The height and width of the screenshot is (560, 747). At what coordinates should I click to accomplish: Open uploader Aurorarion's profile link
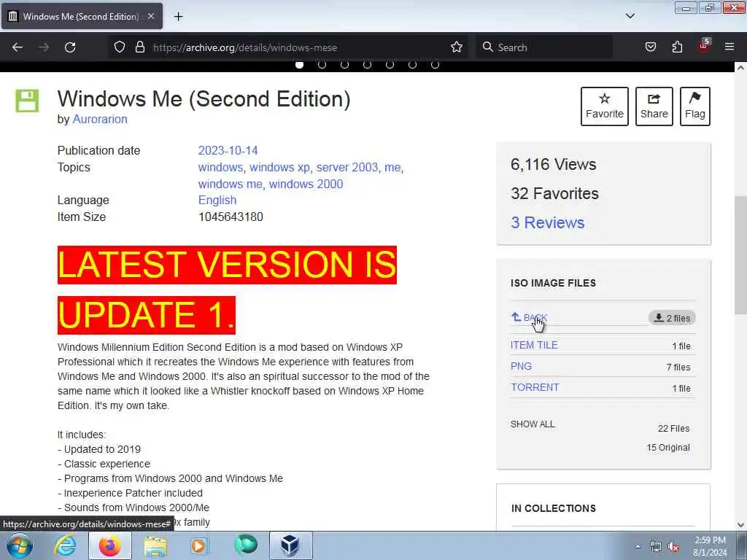[x=100, y=119]
